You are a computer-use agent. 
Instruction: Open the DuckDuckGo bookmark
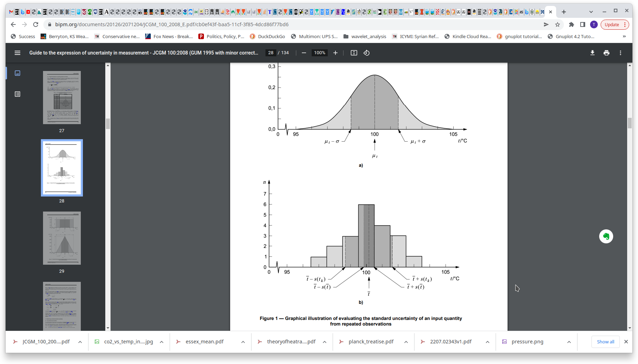[x=268, y=36]
